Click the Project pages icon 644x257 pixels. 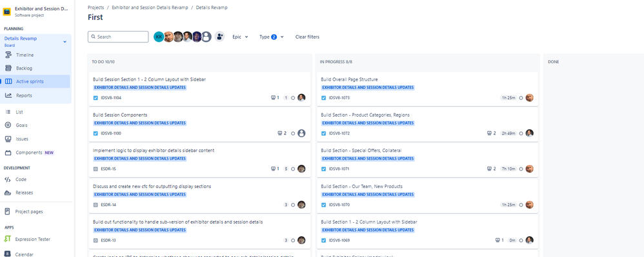(7, 211)
